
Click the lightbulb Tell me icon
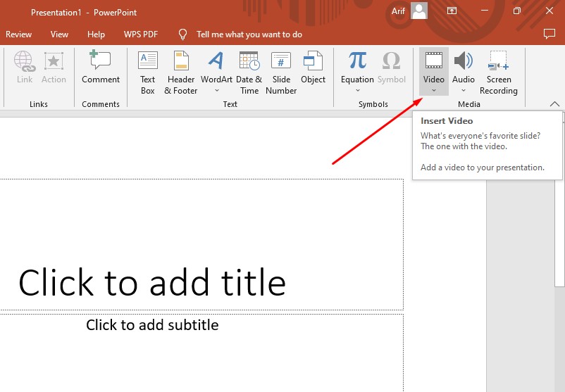(x=183, y=34)
